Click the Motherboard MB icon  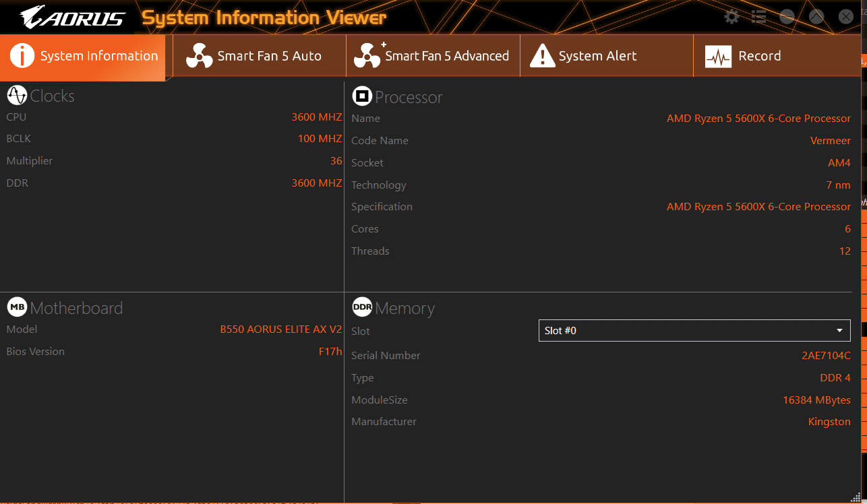tap(17, 307)
